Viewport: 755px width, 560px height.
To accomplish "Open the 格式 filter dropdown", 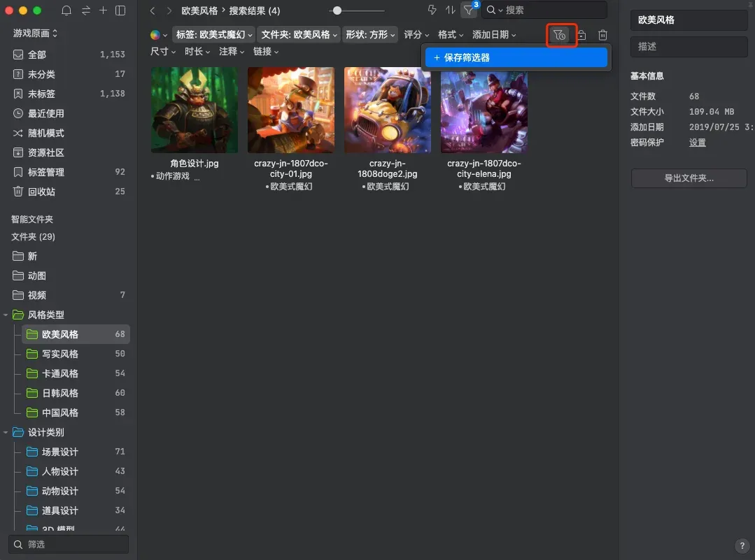I will click(450, 35).
